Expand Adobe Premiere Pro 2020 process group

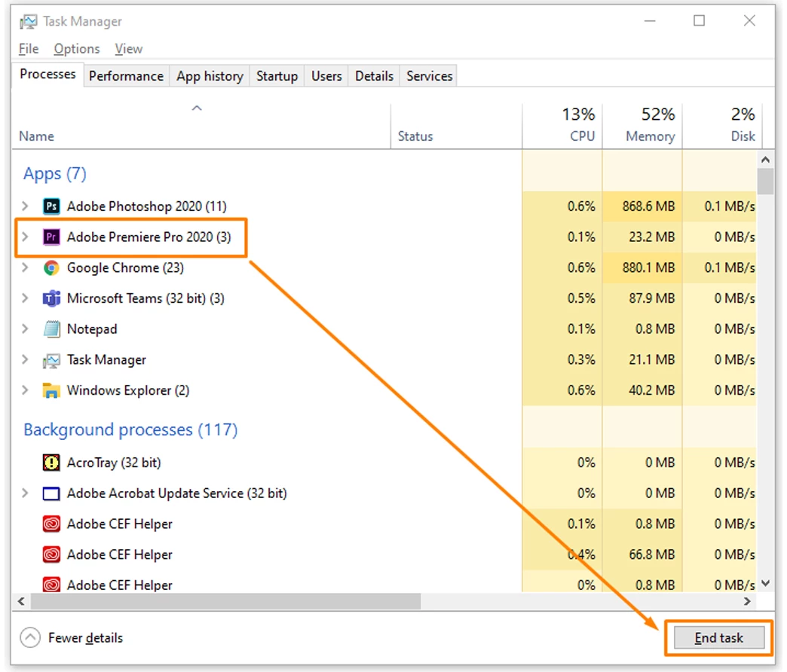pyautogui.click(x=25, y=237)
